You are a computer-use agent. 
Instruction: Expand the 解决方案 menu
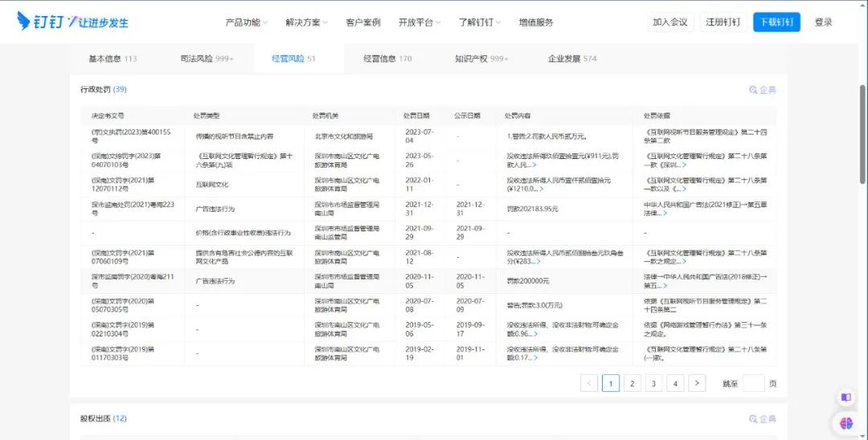tap(306, 22)
